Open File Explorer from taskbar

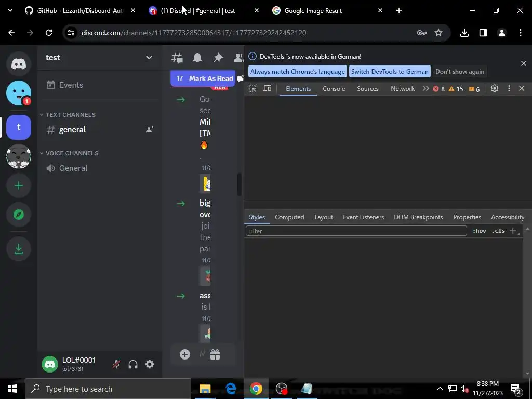pos(205,389)
